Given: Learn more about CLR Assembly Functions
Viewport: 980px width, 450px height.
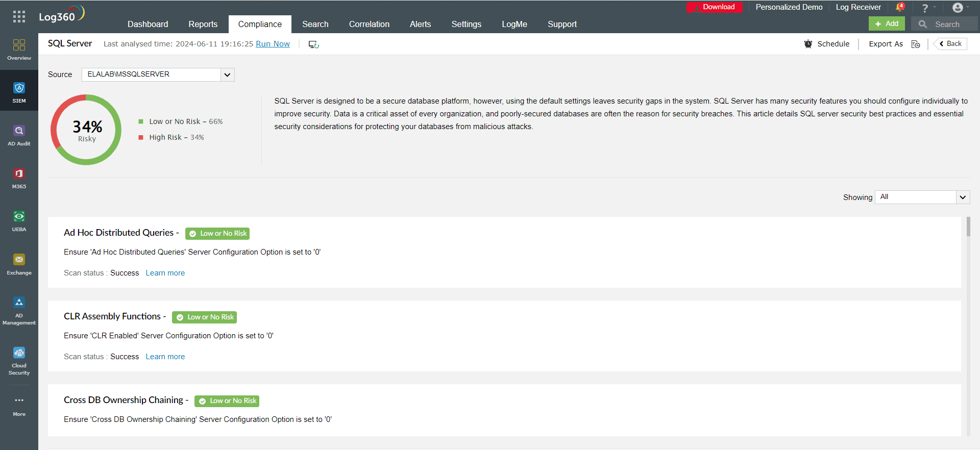Looking at the screenshot, I should pyautogui.click(x=165, y=357).
